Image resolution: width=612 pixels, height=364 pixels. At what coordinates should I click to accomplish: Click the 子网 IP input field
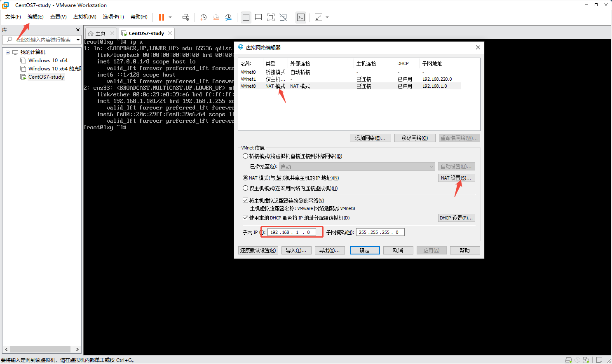[x=291, y=232]
